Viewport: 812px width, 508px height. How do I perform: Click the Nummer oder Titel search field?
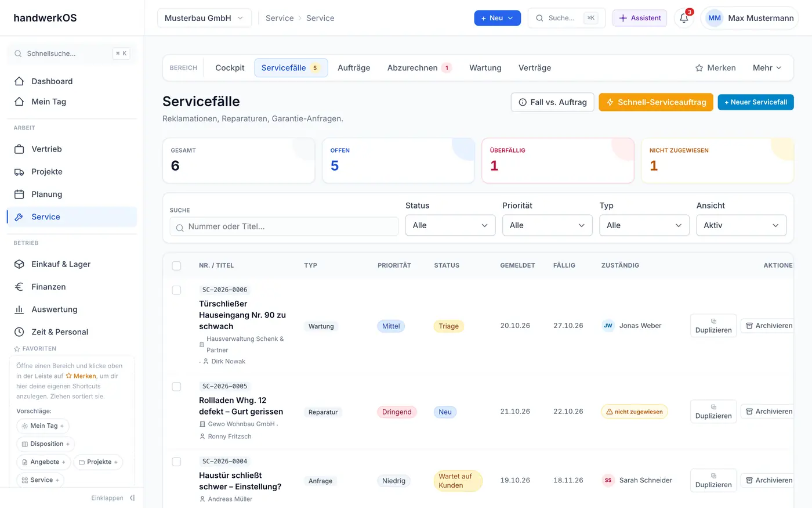click(284, 226)
